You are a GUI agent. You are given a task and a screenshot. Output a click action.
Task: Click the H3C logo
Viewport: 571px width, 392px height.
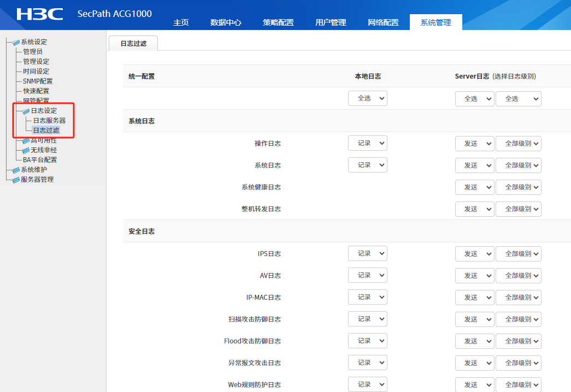click(x=39, y=14)
